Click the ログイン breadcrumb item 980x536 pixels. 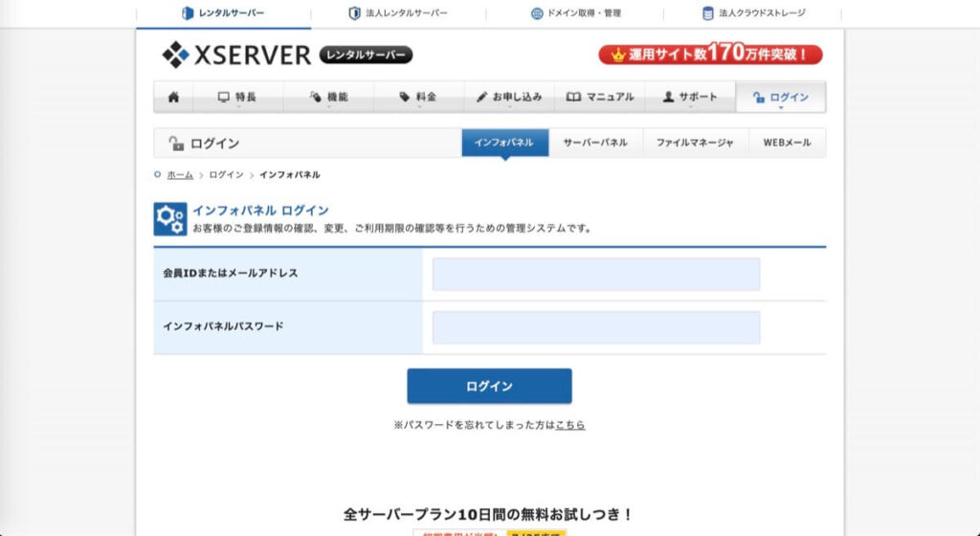pos(226,175)
